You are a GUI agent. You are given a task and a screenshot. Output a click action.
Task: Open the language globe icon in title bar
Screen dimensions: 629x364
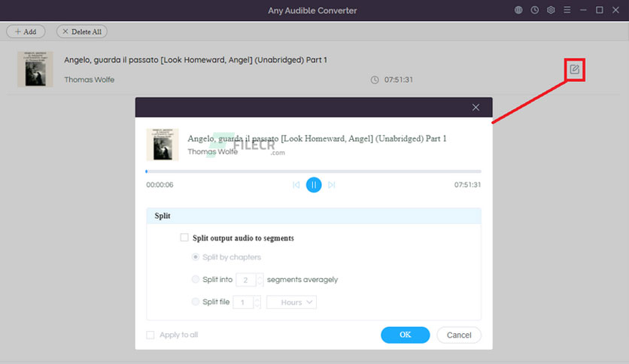click(x=518, y=10)
